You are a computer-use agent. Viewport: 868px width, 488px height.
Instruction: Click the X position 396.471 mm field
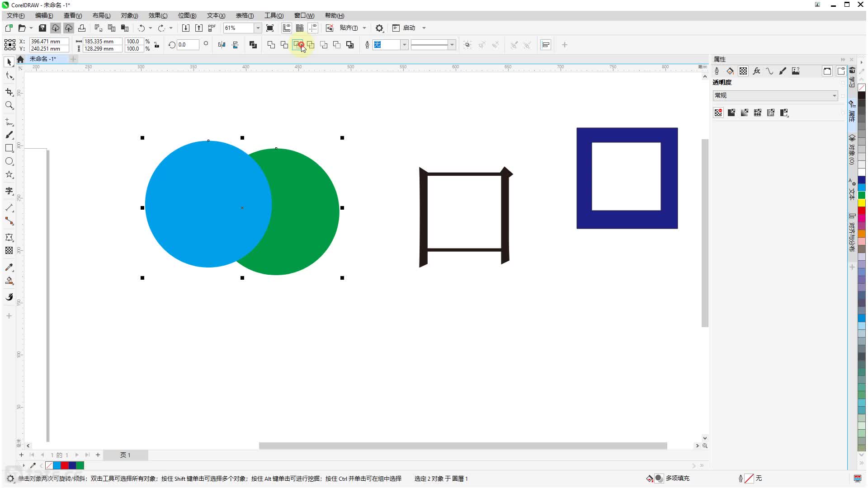click(49, 41)
